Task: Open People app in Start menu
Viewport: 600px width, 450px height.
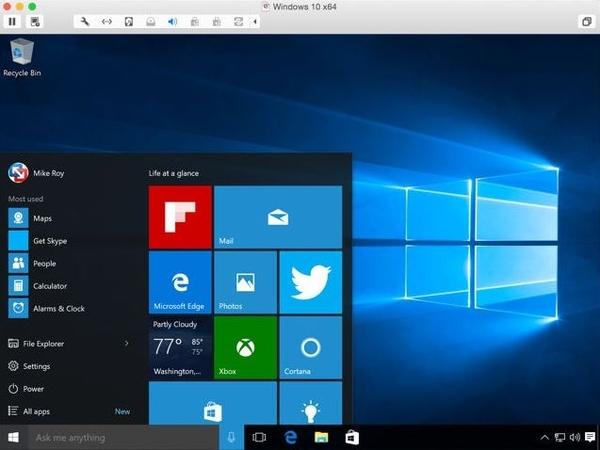Action: point(69,263)
